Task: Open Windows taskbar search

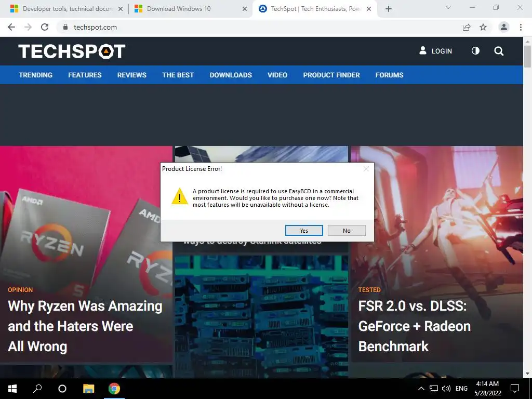Action: (37, 389)
